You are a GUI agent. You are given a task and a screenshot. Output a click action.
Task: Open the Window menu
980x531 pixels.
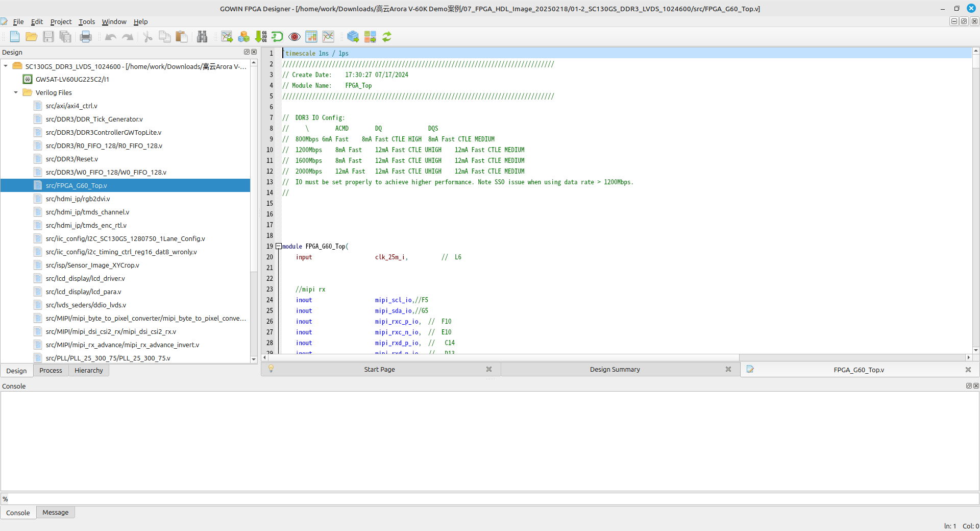pos(114,21)
